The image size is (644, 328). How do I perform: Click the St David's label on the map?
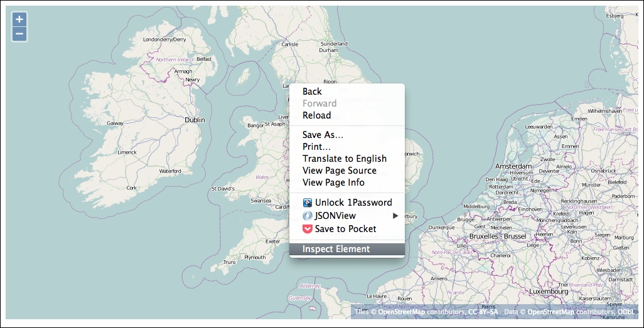[x=223, y=189]
